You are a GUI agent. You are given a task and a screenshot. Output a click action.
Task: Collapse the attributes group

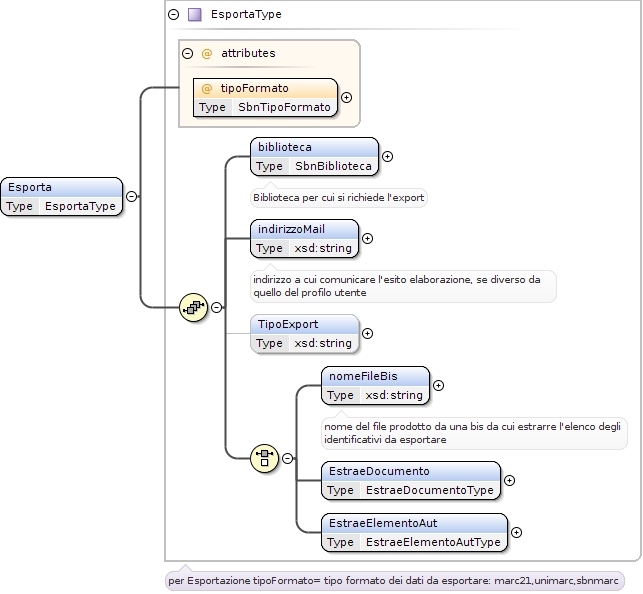(187, 53)
